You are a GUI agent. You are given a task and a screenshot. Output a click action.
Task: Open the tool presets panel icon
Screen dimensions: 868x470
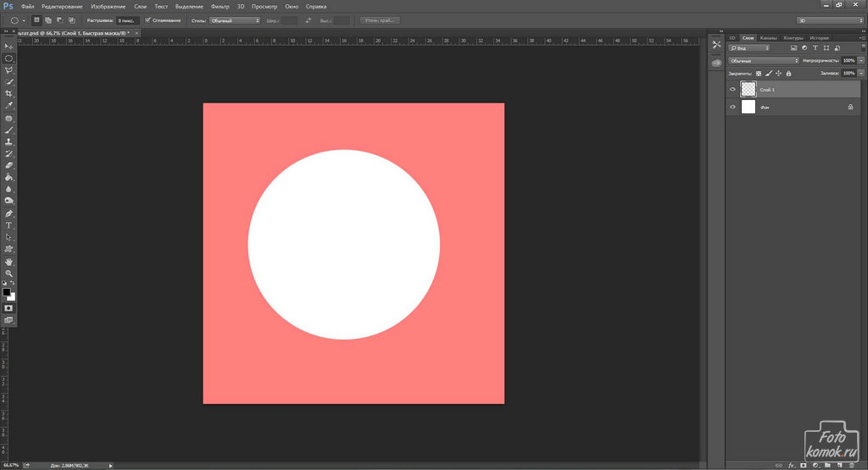pyautogui.click(x=716, y=45)
